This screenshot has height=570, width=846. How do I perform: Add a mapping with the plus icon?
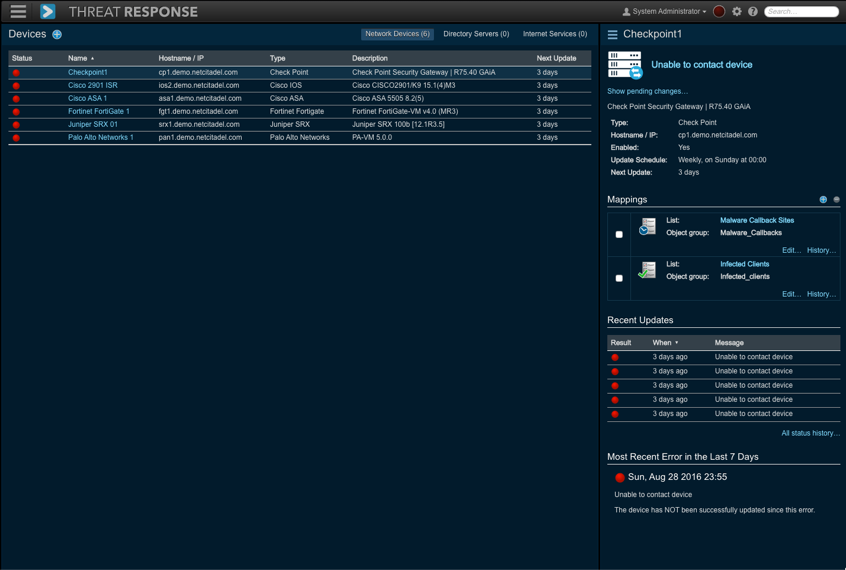pyautogui.click(x=823, y=200)
